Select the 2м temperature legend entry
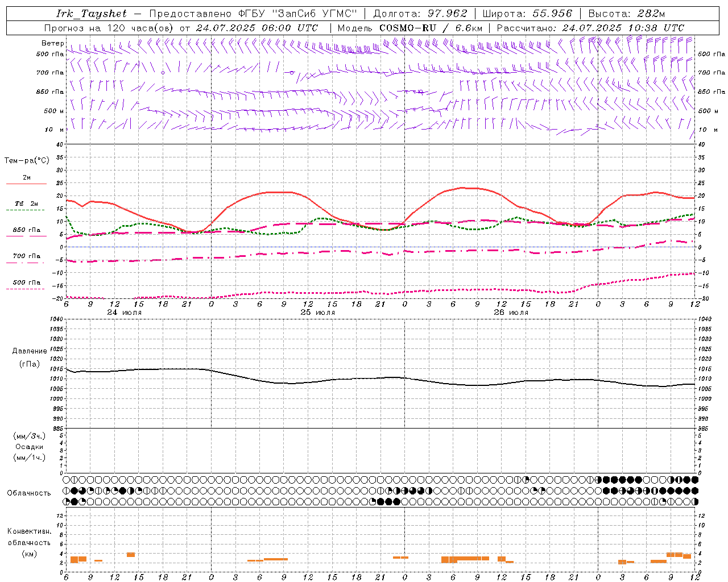The width and height of the screenshot is (728, 582). click(x=27, y=178)
